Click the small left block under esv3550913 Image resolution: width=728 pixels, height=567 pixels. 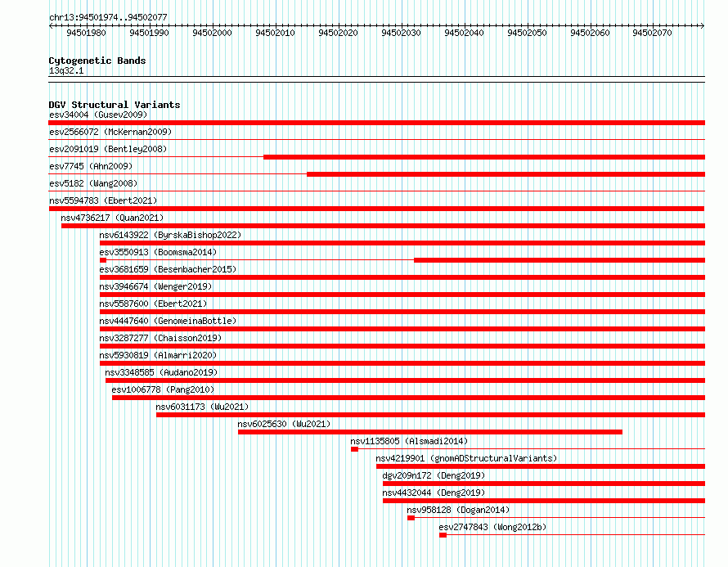point(103,260)
